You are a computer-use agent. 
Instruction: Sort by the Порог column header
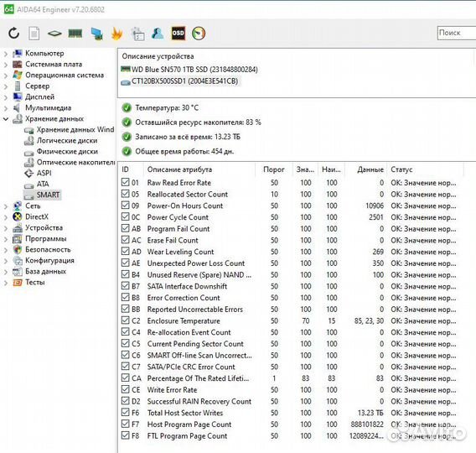click(274, 169)
